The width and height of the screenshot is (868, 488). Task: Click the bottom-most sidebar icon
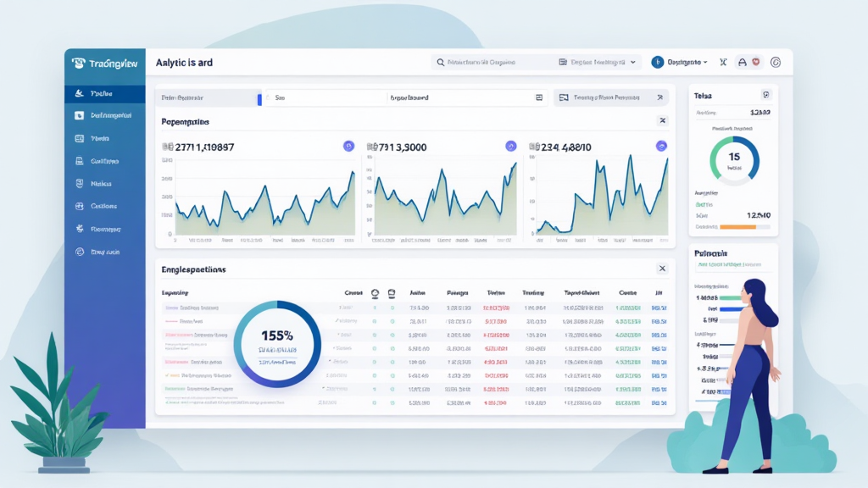click(x=80, y=252)
